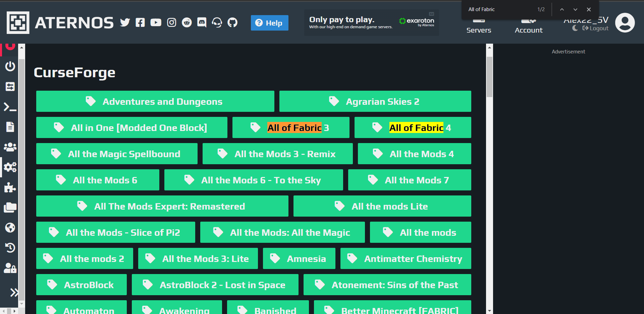Screen dimensions: 644x314
Task: Select the Amnesia modpack
Action: (299, 258)
